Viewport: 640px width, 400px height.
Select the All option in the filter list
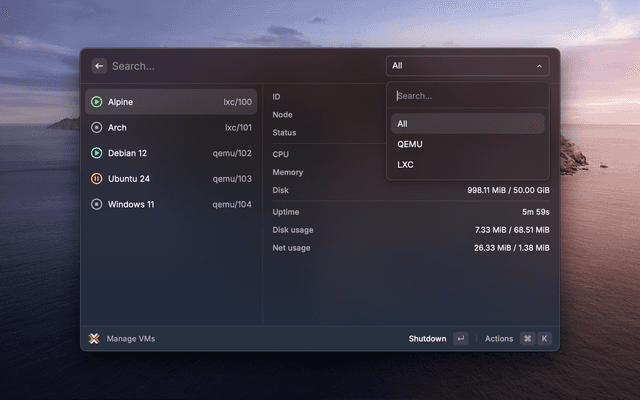pos(402,124)
